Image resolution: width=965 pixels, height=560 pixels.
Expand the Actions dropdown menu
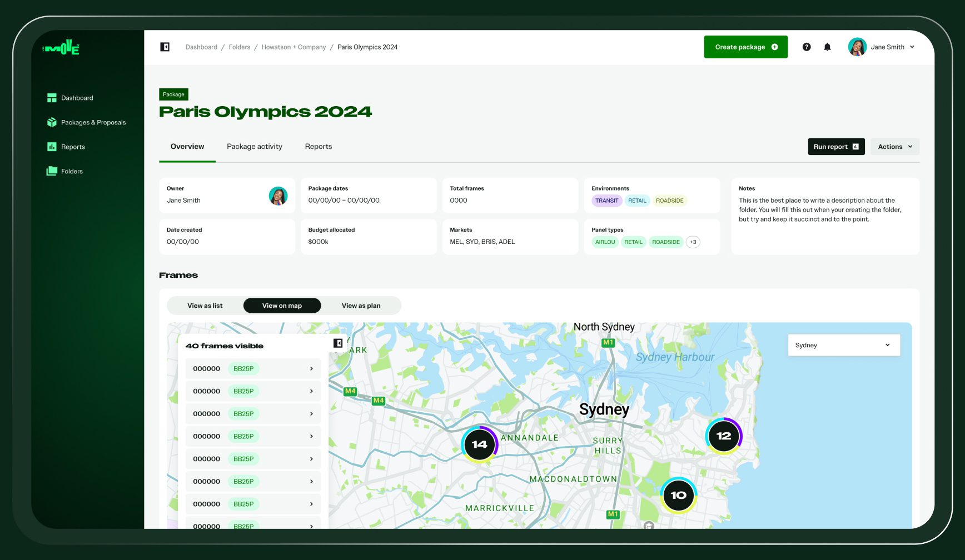894,147
